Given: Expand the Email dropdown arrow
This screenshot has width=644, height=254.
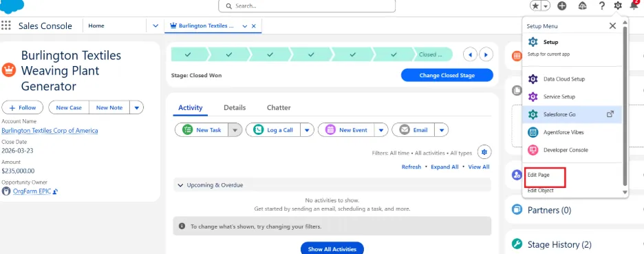Looking at the screenshot, I should 442,130.
